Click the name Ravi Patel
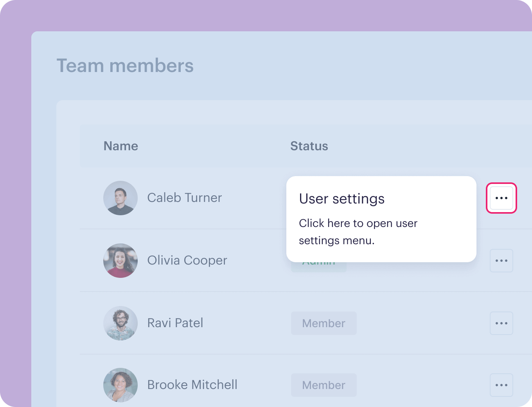 coord(175,323)
